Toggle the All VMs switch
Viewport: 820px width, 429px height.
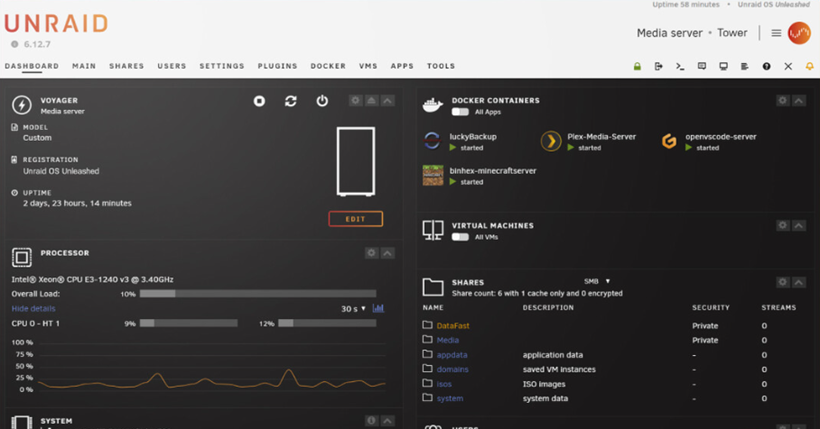460,237
